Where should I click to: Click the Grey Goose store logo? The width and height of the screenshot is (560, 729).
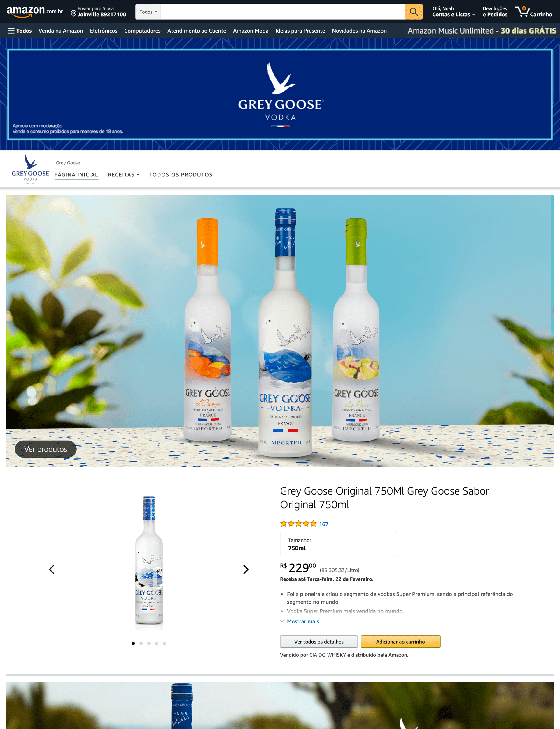coord(30,169)
